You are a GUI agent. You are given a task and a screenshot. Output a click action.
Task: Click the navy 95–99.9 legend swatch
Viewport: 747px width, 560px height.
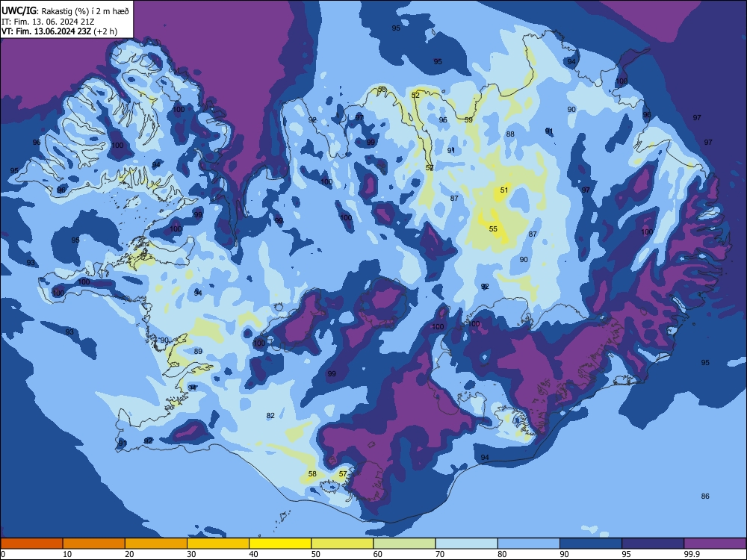click(653, 544)
